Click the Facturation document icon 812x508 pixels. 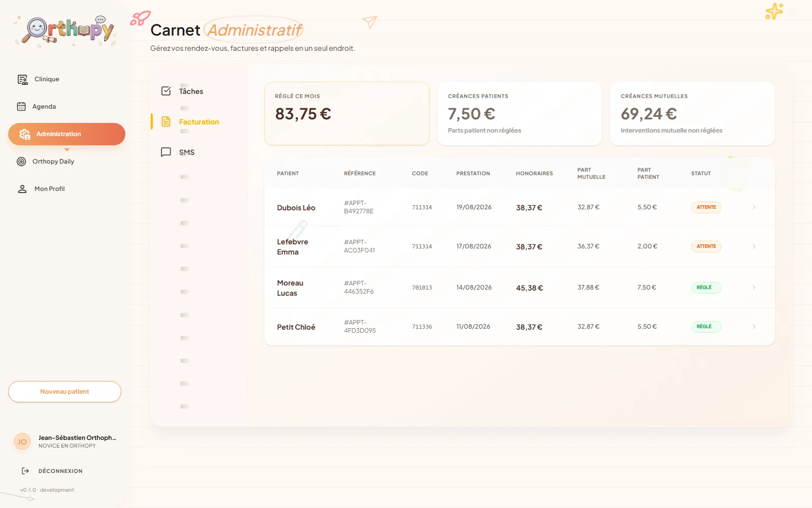point(166,121)
